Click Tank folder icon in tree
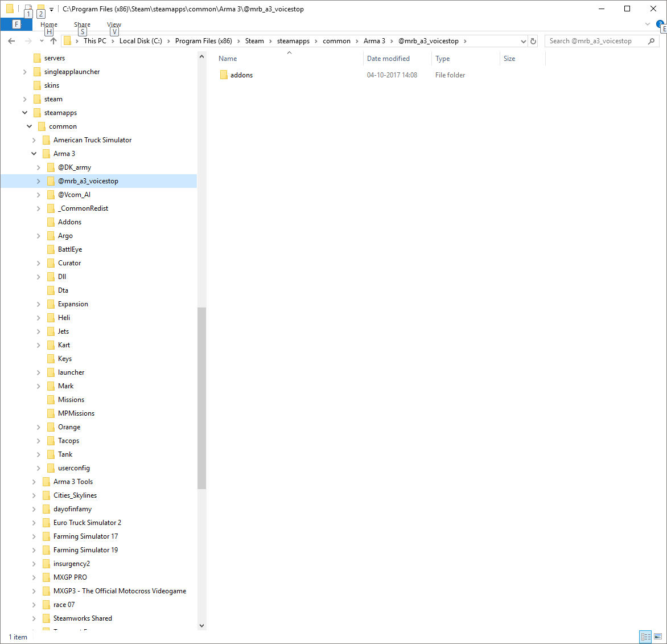This screenshot has height=644, width=667. pyautogui.click(x=51, y=454)
